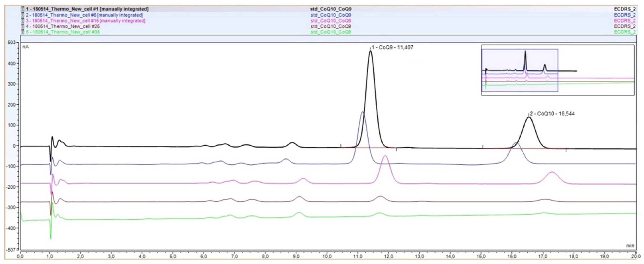
Task: Click the vial icon of injection #6
Action: pos(23,15)
